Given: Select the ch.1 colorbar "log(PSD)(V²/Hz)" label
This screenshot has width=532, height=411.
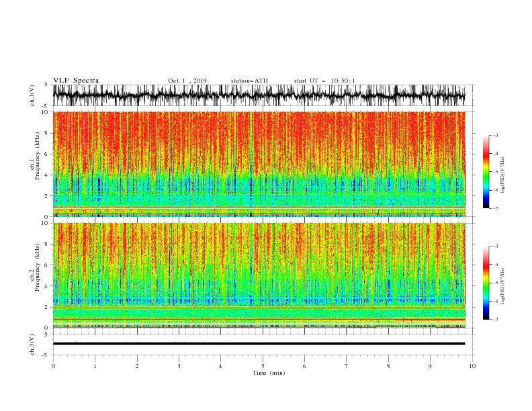Looking at the screenshot, I should click(x=503, y=175).
